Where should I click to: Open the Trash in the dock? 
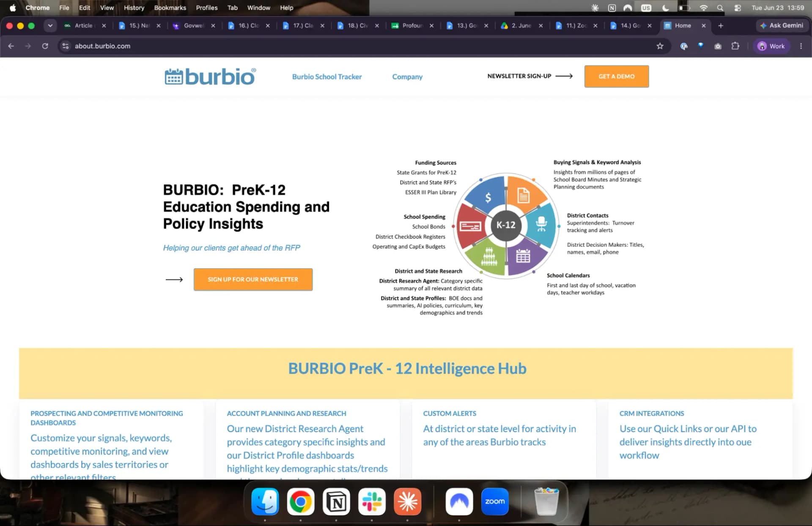click(x=546, y=501)
